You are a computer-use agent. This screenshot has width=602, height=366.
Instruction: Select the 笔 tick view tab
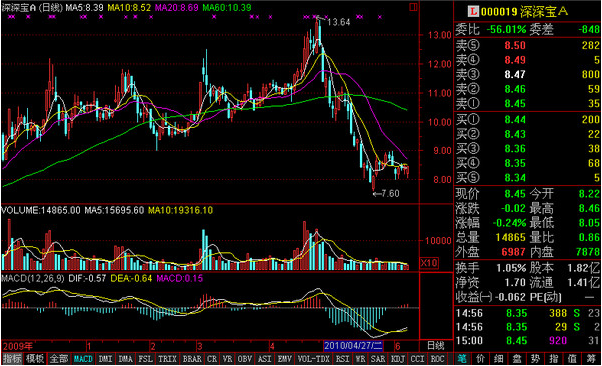tap(462, 359)
